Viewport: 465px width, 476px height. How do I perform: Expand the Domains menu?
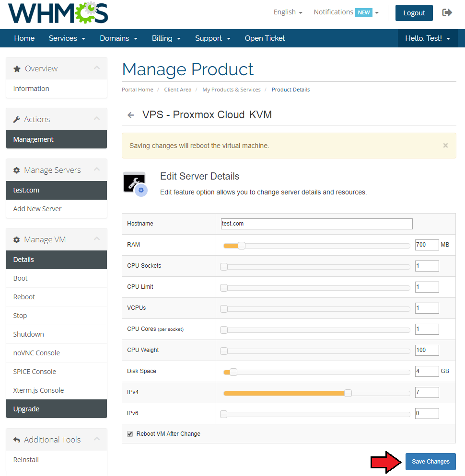pyautogui.click(x=118, y=38)
